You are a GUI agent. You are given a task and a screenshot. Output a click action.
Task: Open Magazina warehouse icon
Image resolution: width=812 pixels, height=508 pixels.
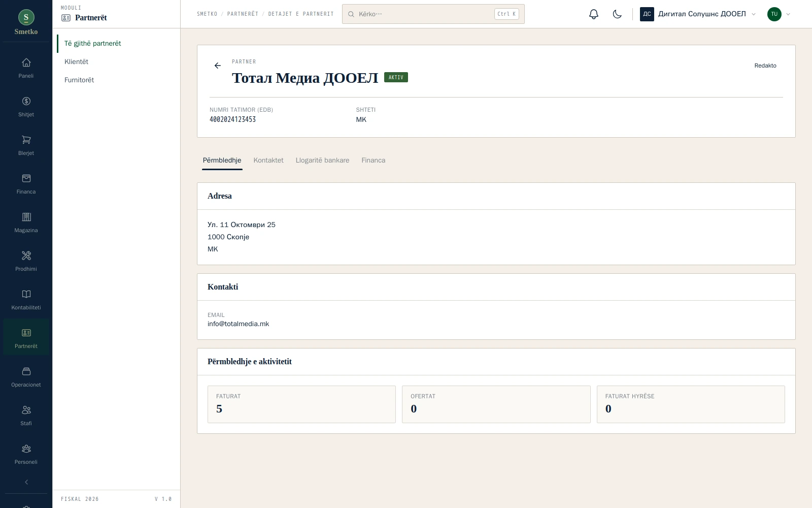(x=26, y=217)
